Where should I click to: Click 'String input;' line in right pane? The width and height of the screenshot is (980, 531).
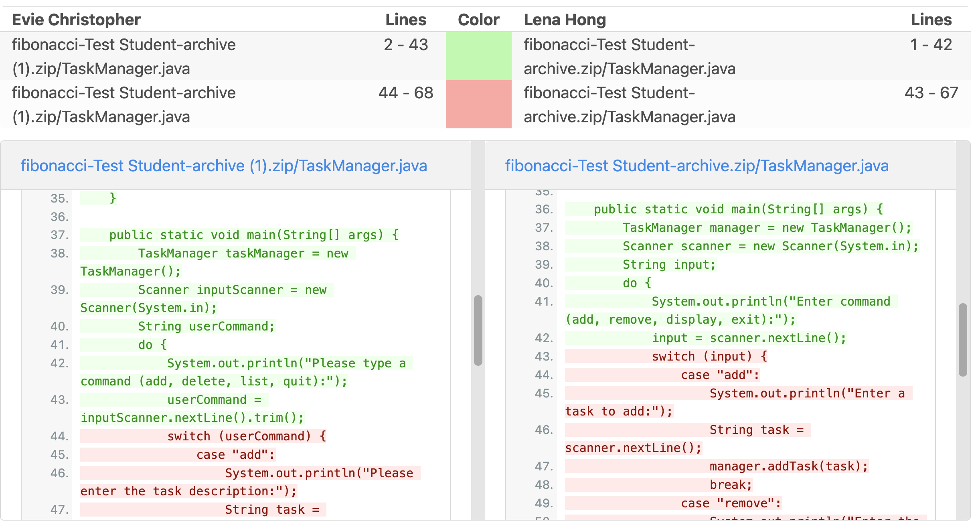click(641, 264)
